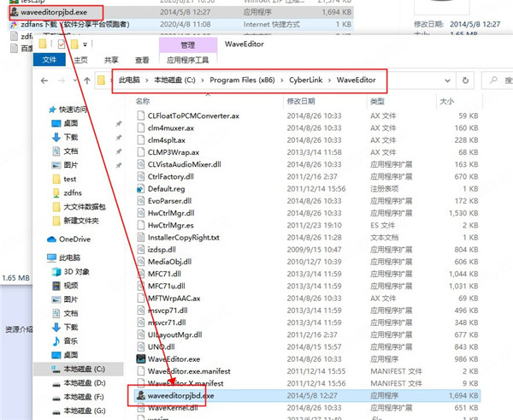Click CyberLink in the address breadcrumb
513x420 pixels.
[x=305, y=80]
